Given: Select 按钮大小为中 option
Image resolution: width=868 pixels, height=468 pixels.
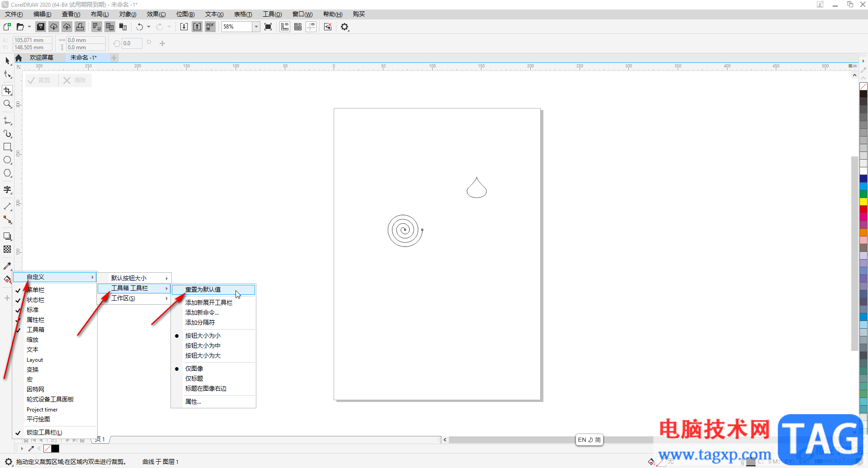Looking at the screenshot, I should click(x=213, y=345).
